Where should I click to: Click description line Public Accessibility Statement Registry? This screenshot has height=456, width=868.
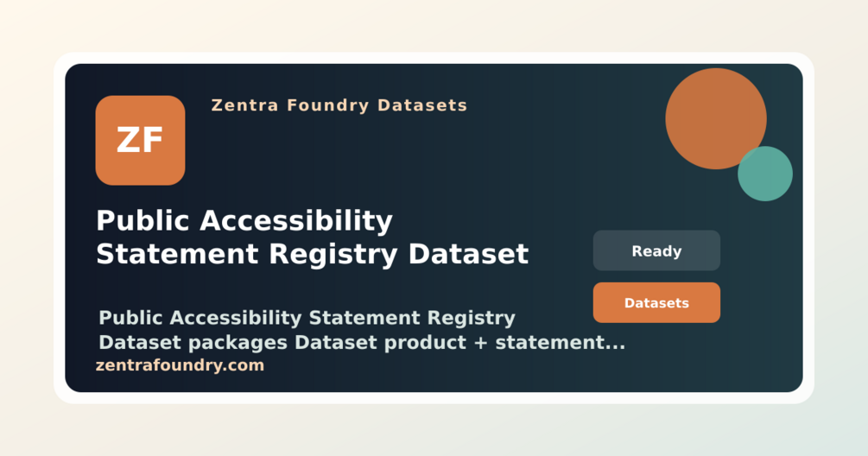(x=307, y=318)
